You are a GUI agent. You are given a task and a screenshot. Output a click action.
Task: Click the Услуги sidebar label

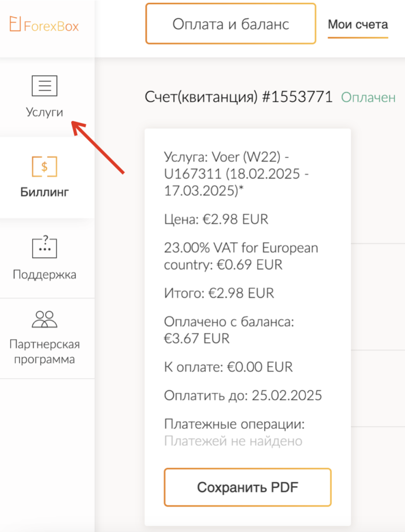tap(44, 112)
